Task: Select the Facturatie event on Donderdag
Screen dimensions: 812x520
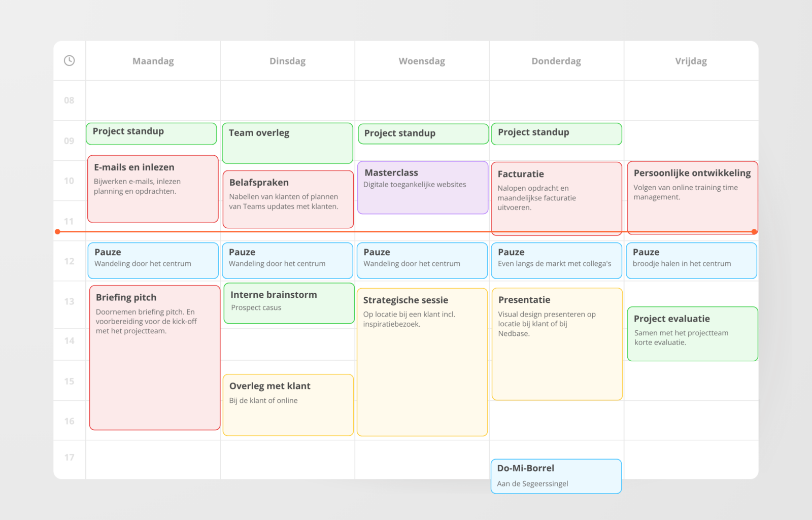Action: [x=556, y=198]
